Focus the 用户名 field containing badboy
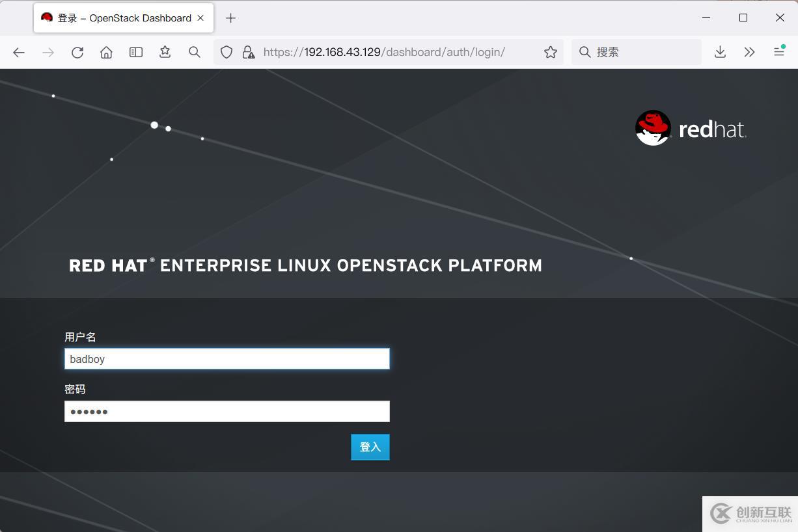Image resolution: width=798 pixels, height=532 pixels. coord(227,359)
